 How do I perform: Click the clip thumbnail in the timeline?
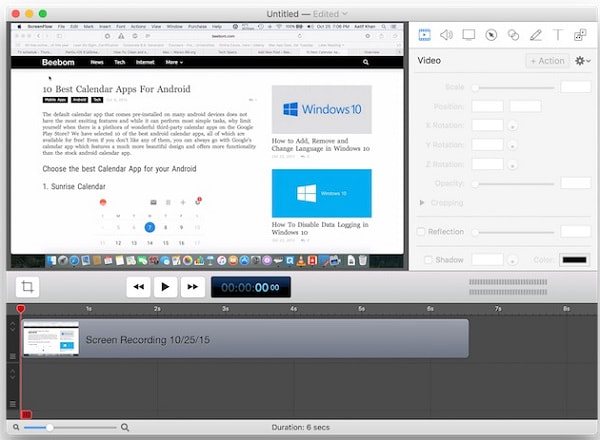51,339
